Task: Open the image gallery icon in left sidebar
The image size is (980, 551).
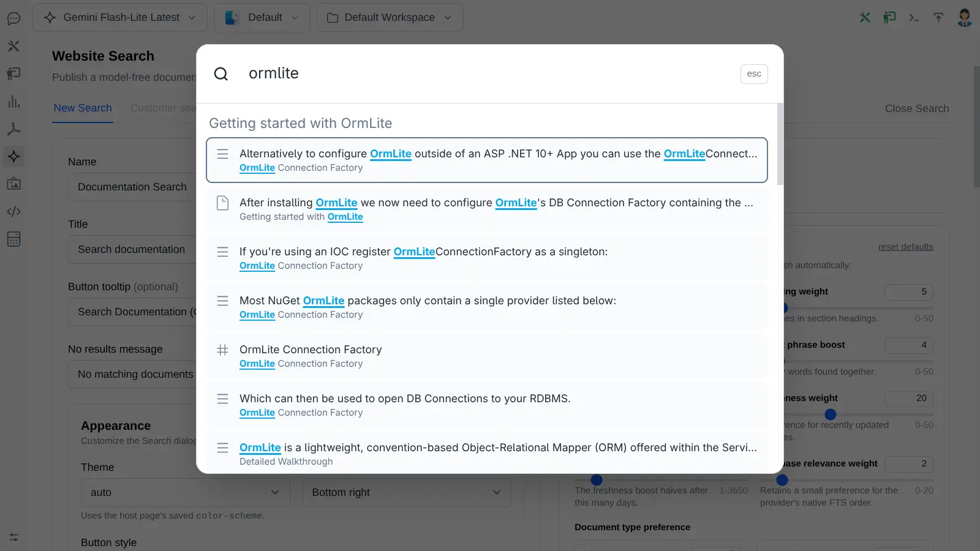Action: tap(13, 184)
